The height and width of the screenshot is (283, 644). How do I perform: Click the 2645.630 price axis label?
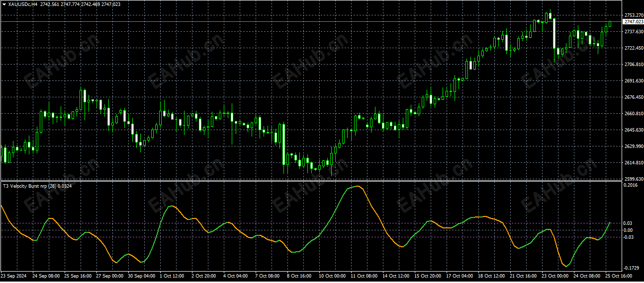coord(633,130)
